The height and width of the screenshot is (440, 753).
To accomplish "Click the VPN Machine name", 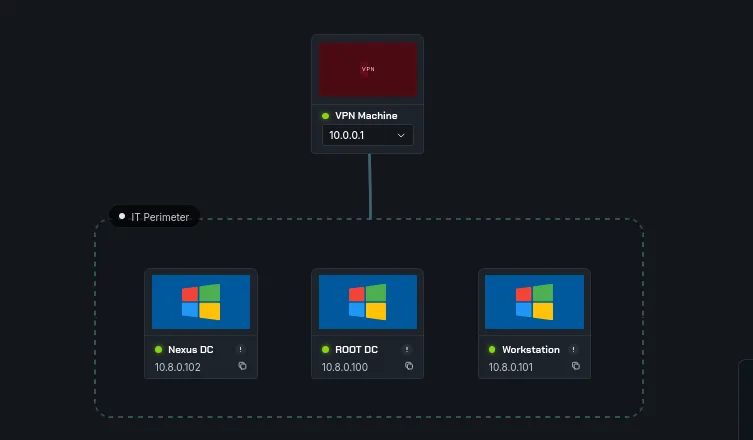I will click(x=366, y=116).
